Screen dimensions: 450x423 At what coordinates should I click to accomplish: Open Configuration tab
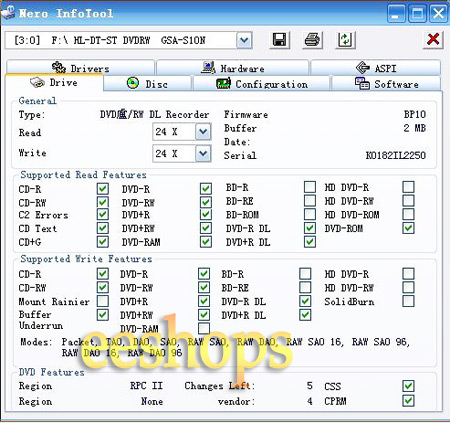coord(261,84)
